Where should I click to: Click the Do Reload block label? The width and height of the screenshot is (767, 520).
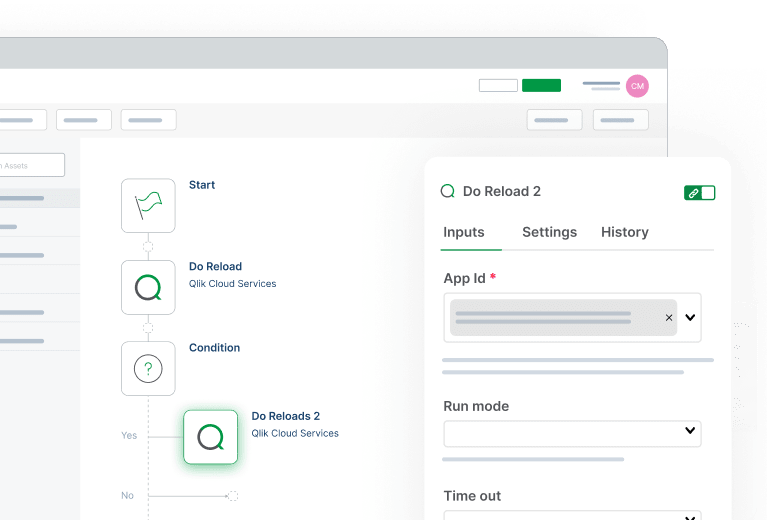click(215, 267)
